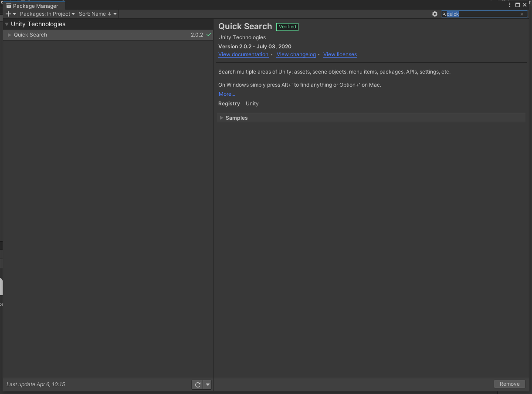
Task: Open the dropdown arrow next to refresh
Action: (x=207, y=384)
